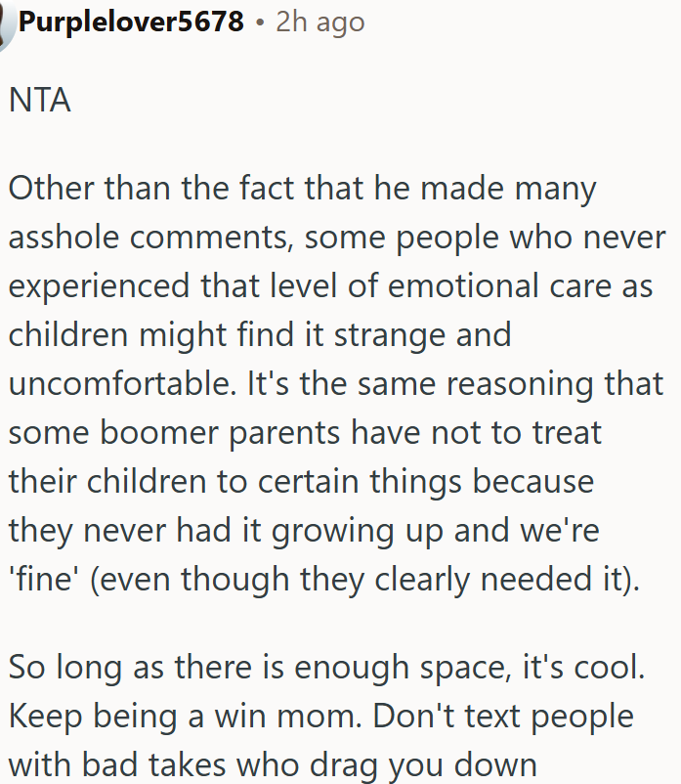Open the Purplelover5678 user profile
The height and width of the screenshot is (784, 681).
pos(130,22)
